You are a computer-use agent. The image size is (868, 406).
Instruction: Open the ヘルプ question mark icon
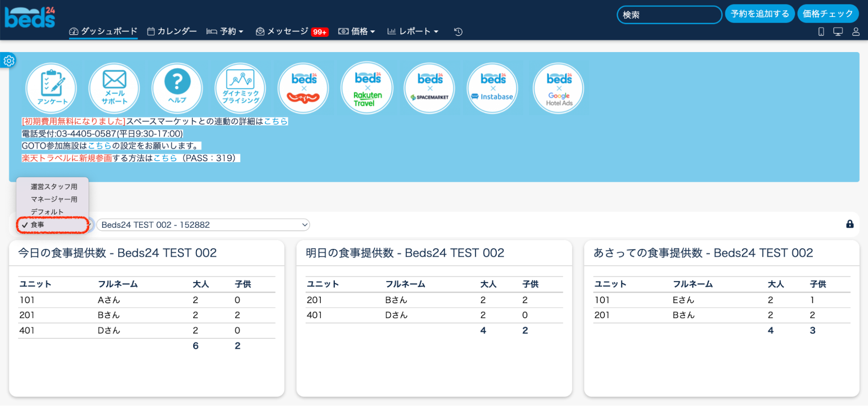(177, 88)
